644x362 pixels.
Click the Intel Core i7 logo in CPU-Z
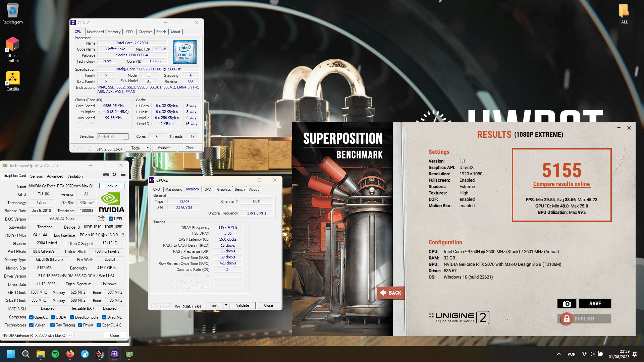tap(185, 52)
